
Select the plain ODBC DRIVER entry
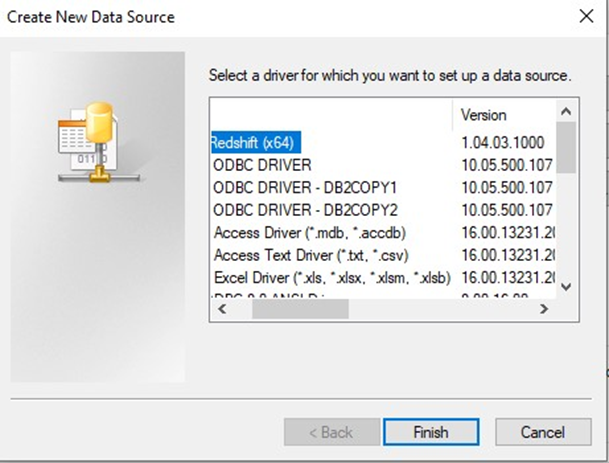(x=262, y=165)
